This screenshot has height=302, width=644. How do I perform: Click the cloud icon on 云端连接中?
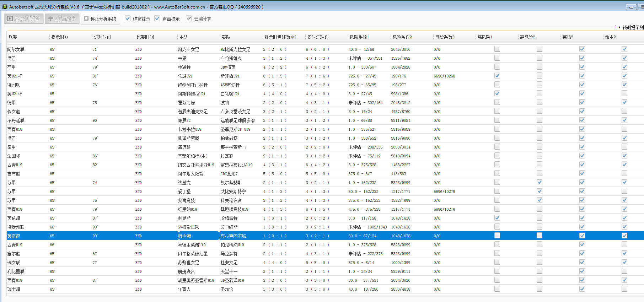click(x=50, y=18)
